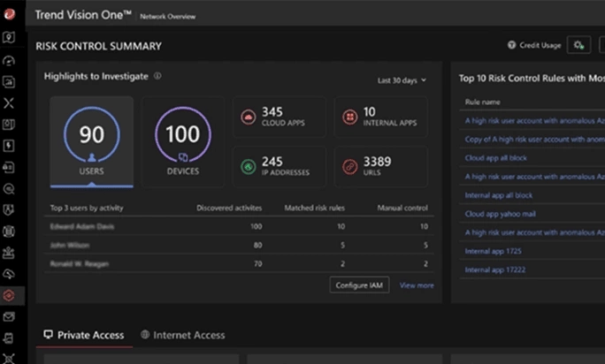Switch to the Private Access tab
The image size is (605, 364).
tap(84, 335)
